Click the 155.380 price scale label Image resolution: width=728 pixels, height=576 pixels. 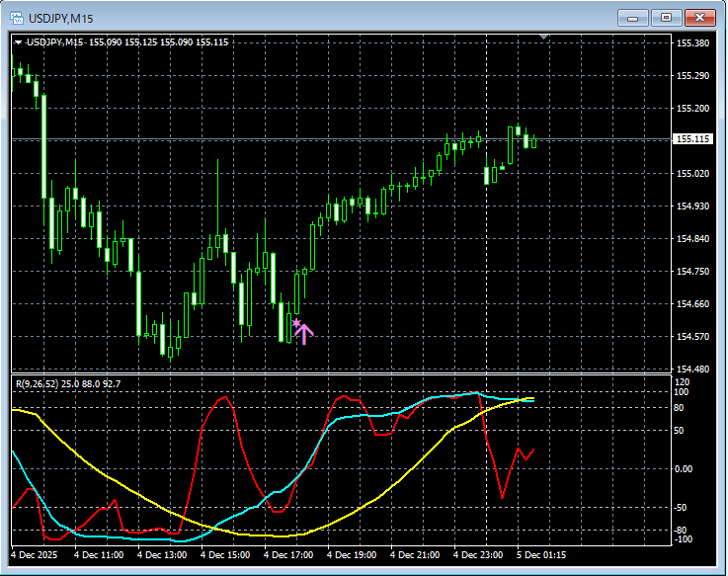[691, 43]
